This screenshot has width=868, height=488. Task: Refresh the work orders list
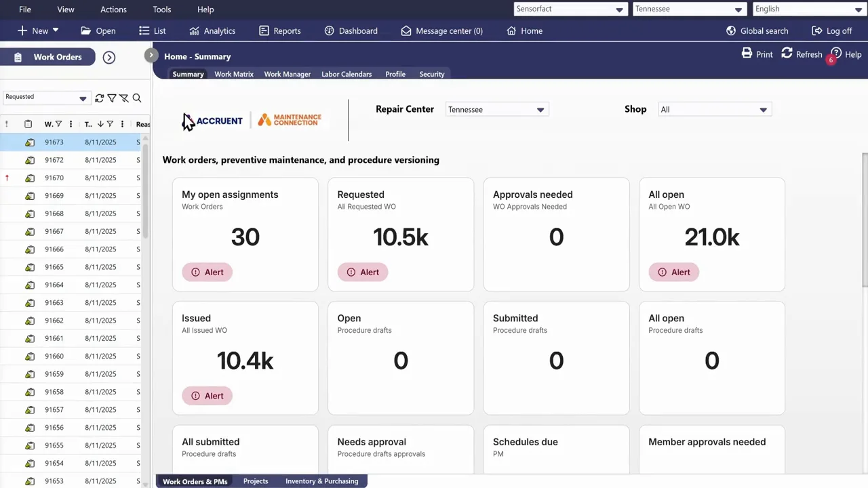point(99,98)
